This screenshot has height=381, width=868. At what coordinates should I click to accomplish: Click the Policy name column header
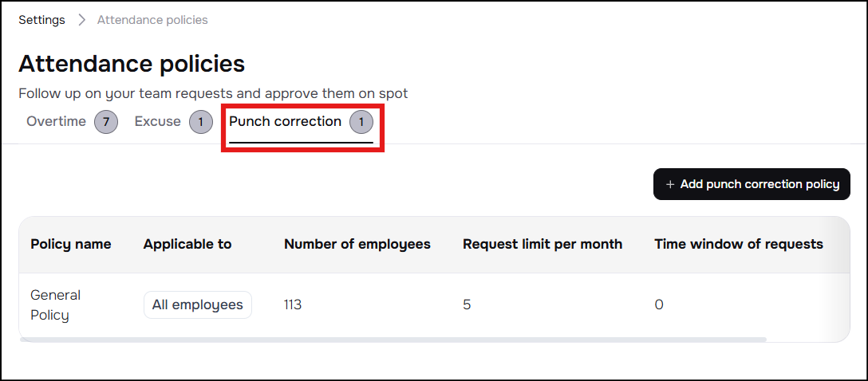[x=71, y=244]
